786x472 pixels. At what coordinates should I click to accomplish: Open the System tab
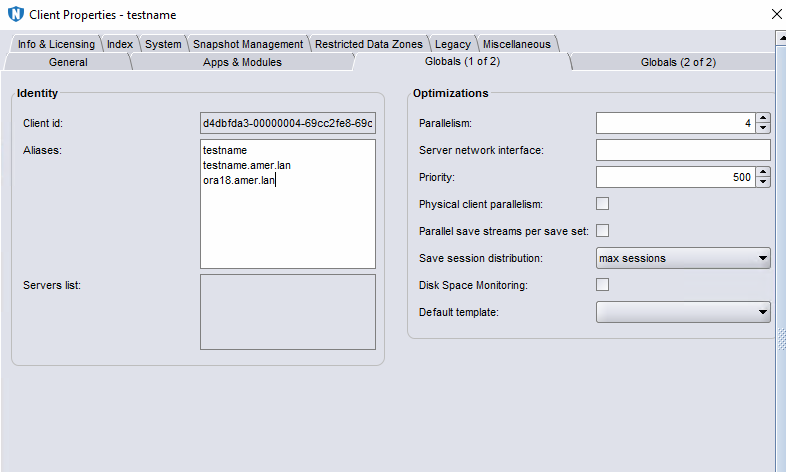click(x=163, y=44)
